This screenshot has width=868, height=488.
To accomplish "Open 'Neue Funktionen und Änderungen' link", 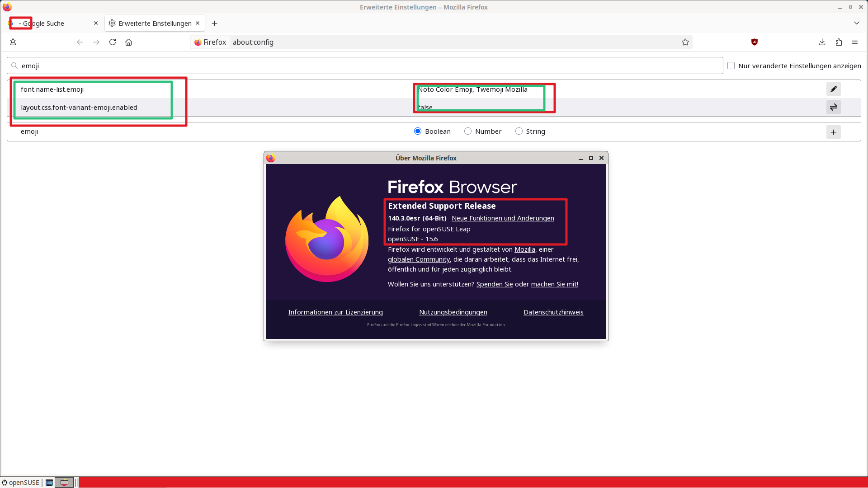I will (503, 218).
